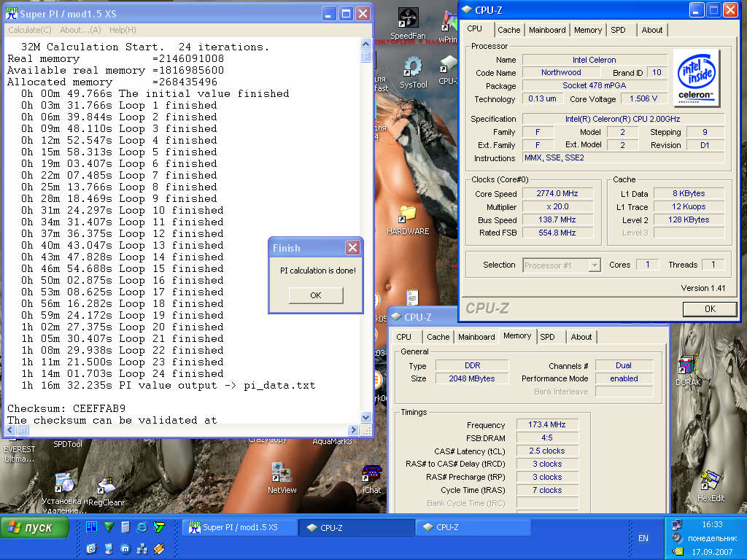Screen dimensions: 747x560
Task: Click the Rated FSB 554.8 MHz value
Action: (x=557, y=233)
